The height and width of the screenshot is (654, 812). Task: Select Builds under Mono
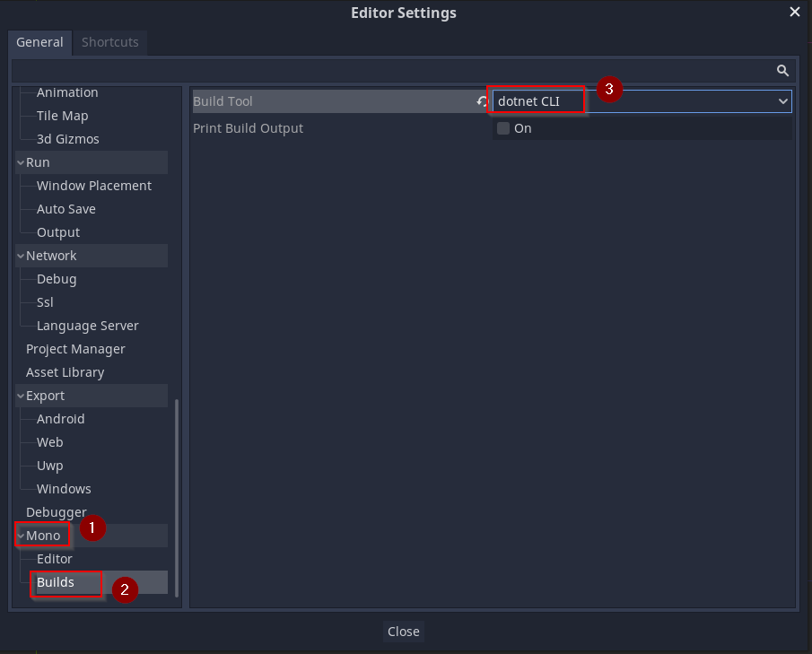pyautogui.click(x=57, y=581)
